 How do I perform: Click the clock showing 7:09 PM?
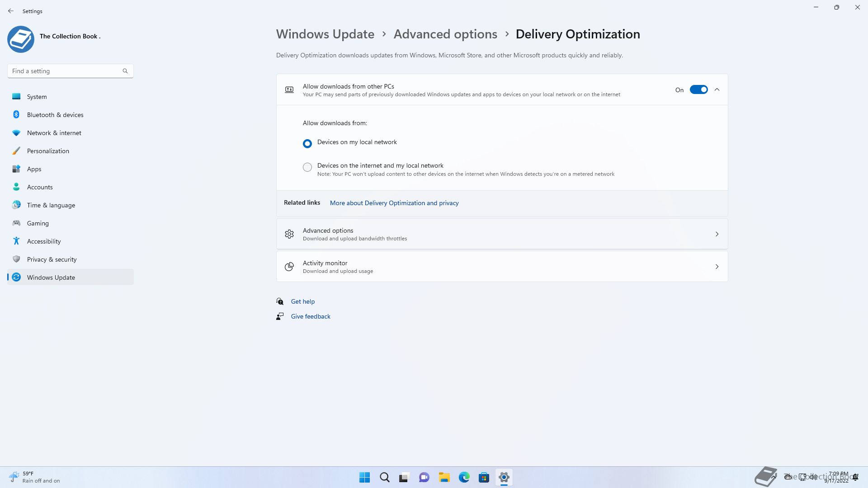pyautogui.click(x=837, y=477)
